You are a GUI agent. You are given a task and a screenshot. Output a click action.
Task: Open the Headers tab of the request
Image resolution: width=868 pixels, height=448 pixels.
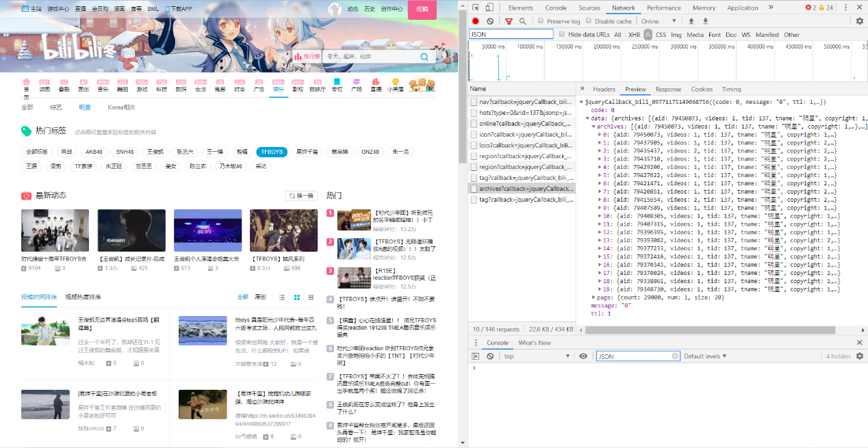pos(604,89)
